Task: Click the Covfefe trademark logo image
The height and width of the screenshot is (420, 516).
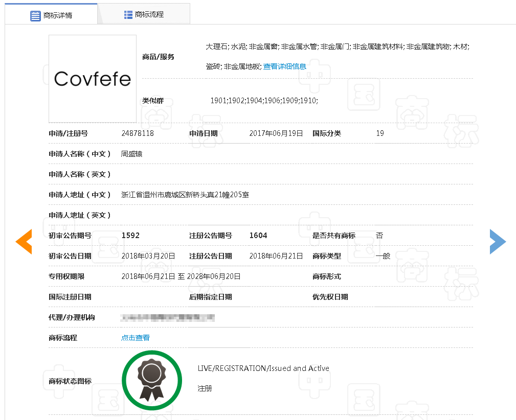Action: point(93,79)
